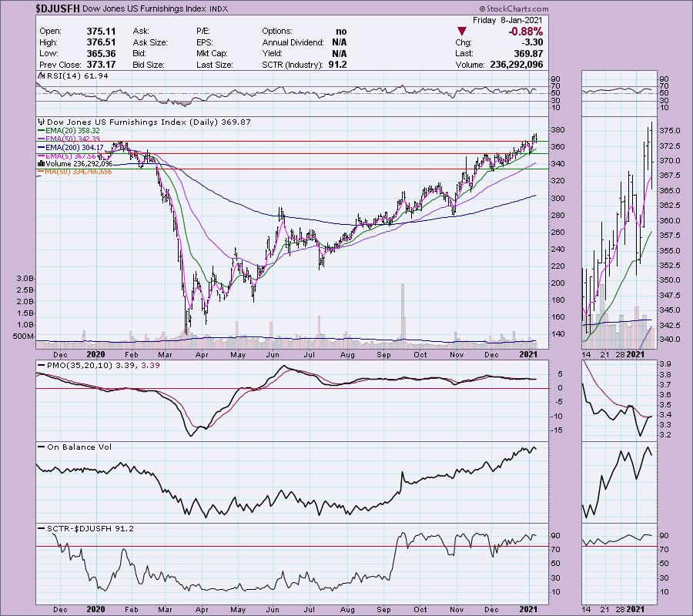This screenshot has width=693, height=616.
Task: Click the Mar label on the top time axis
Action: (x=165, y=354)
